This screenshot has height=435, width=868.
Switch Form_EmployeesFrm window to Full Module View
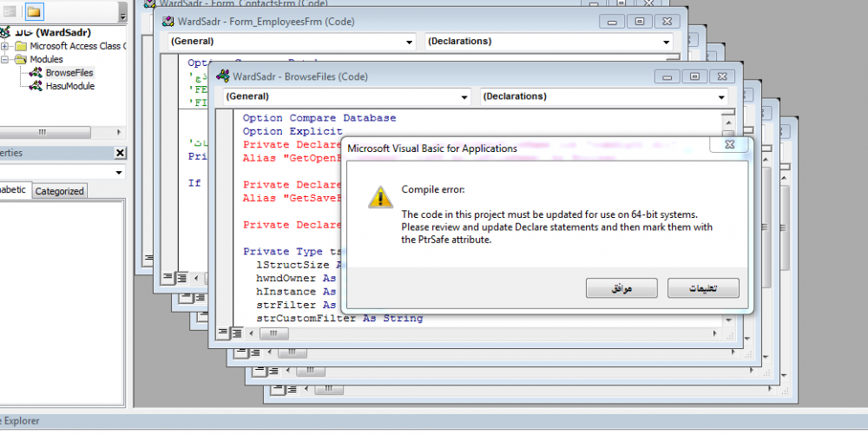[181, 278]
